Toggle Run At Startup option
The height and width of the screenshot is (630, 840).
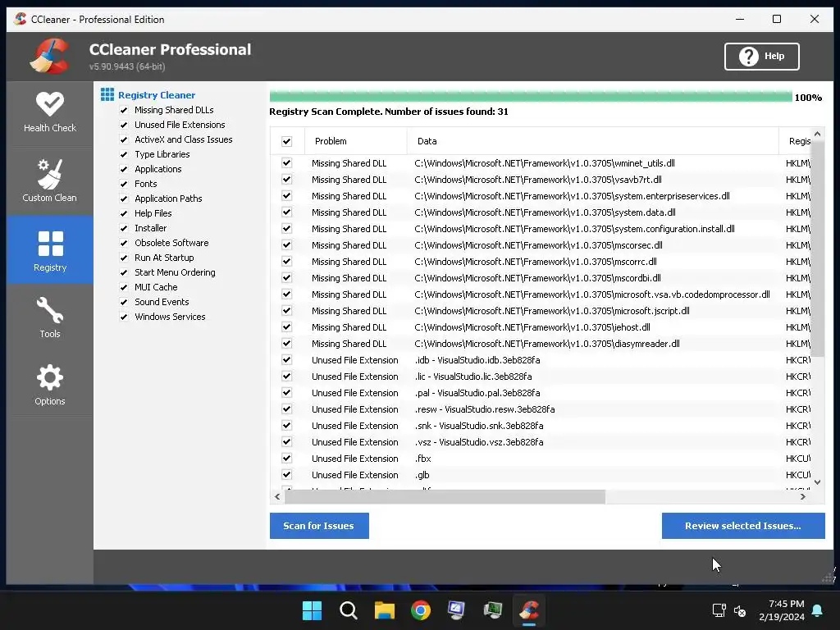[124, 258]
